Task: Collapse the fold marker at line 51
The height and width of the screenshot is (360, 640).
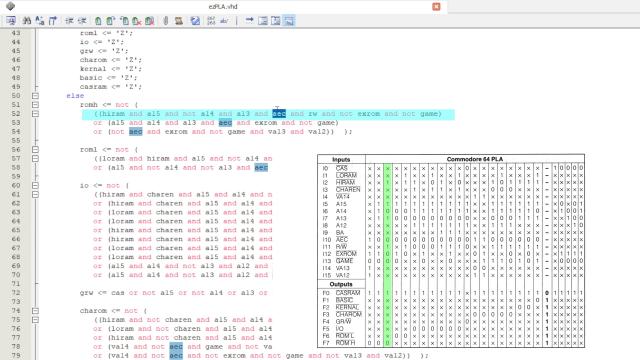Action: point(36,105)
